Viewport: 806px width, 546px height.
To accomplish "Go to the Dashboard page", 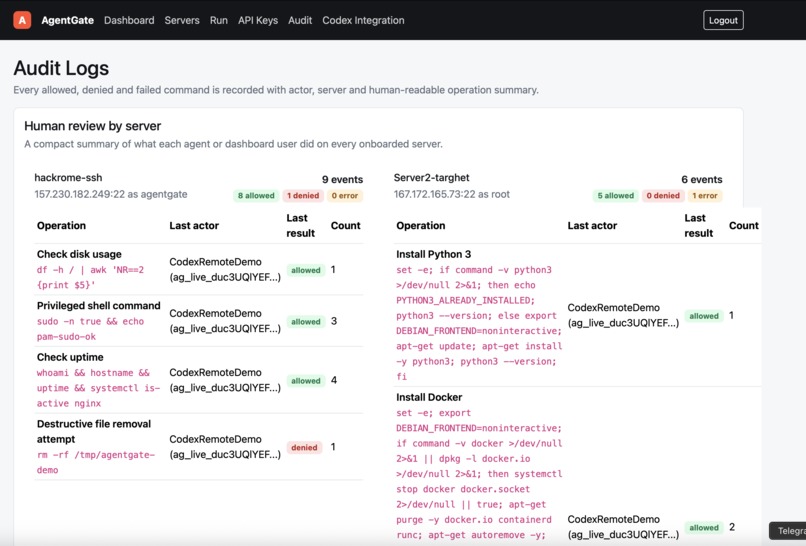I will pos(129,21).
